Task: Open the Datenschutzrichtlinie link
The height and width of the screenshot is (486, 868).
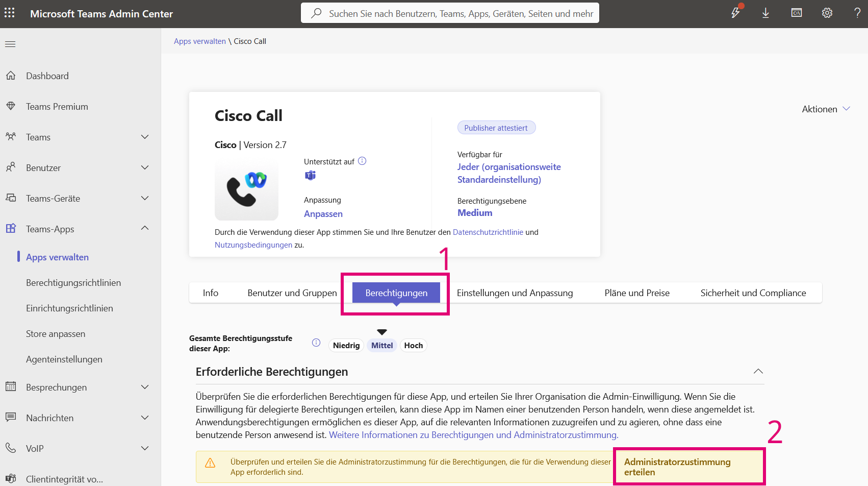Action: [x=488, y=232]
